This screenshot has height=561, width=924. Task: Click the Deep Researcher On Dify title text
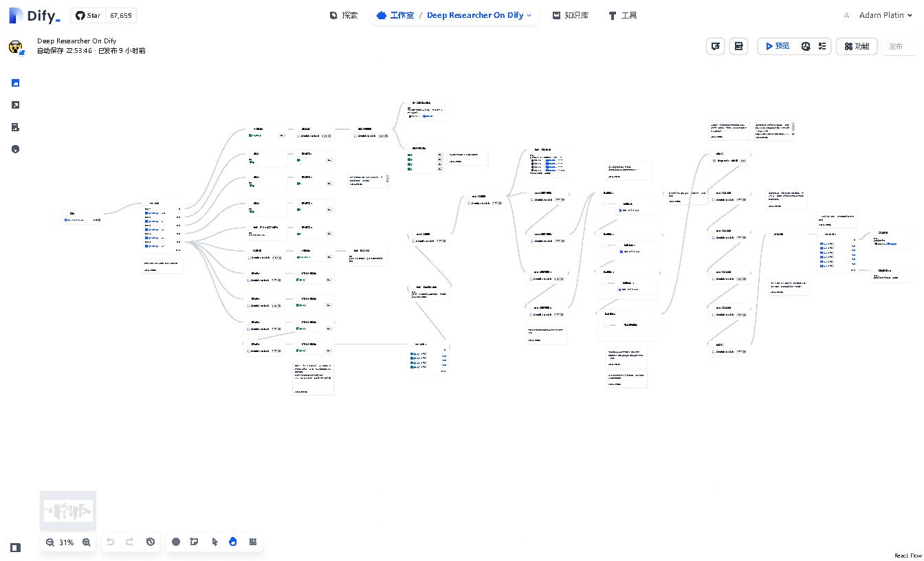pos(76,41)
